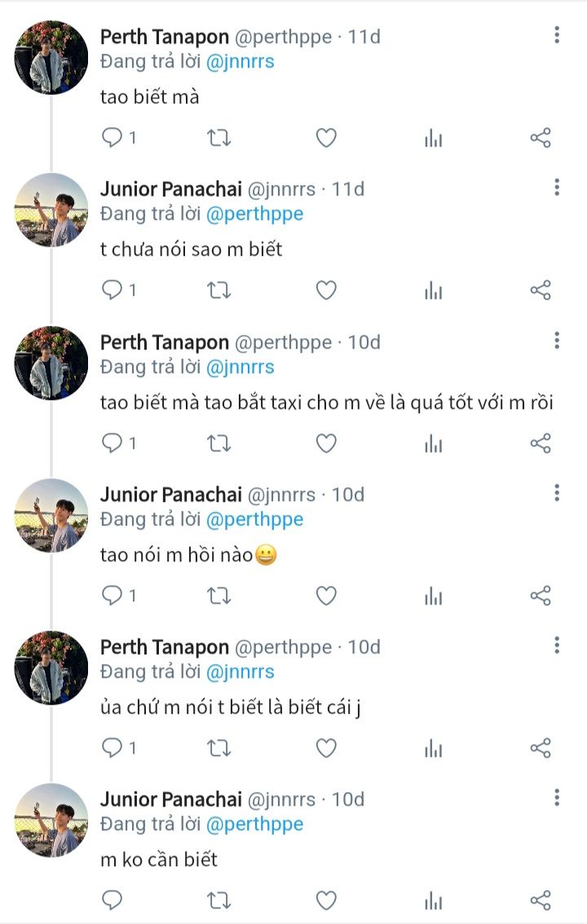The width and height of the screenshot is (587, 924).
Task: Open Junior Panachai's avatar on 'tao nói m hồi nào'
Action: click(x=51, y=515)
